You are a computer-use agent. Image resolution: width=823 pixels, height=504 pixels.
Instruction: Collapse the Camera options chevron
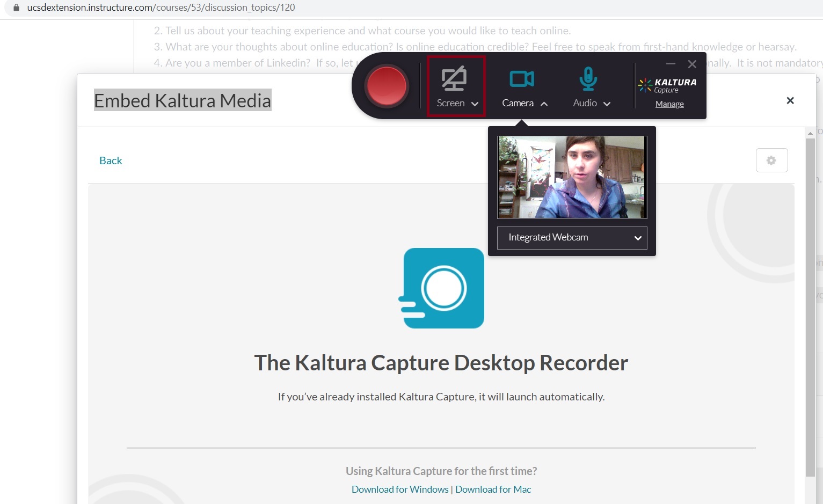pyautogui.click(x=544, y=104)
